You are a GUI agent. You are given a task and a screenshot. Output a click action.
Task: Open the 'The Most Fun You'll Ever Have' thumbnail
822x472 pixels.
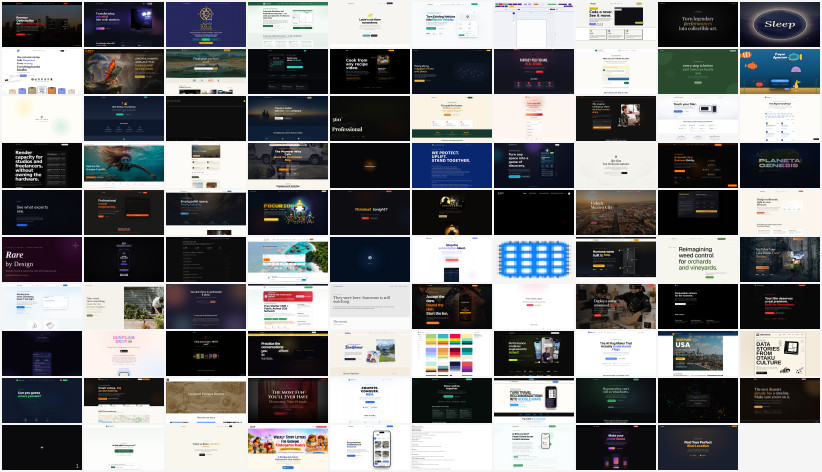click(x=288, y=401)
